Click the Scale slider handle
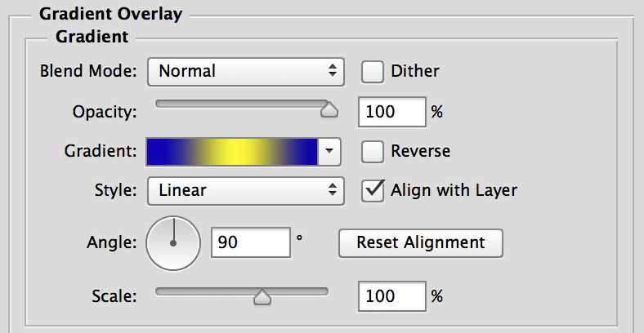Screen dimensions: 644x333 (262, 296)
